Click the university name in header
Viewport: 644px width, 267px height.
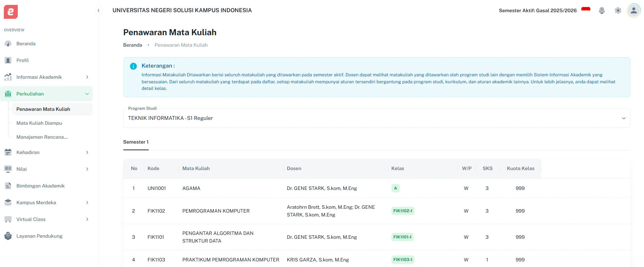point(182,10)
